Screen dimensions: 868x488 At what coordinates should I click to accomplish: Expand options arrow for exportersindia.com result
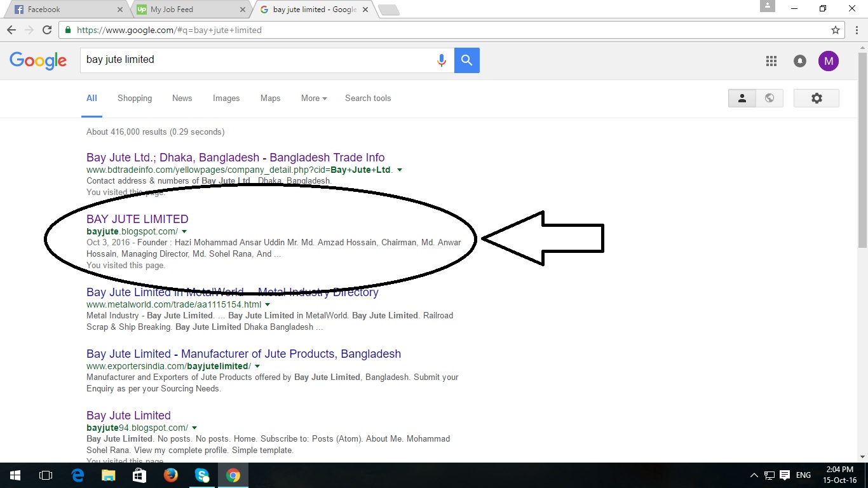pyautogui.click(x=257, y=367)
